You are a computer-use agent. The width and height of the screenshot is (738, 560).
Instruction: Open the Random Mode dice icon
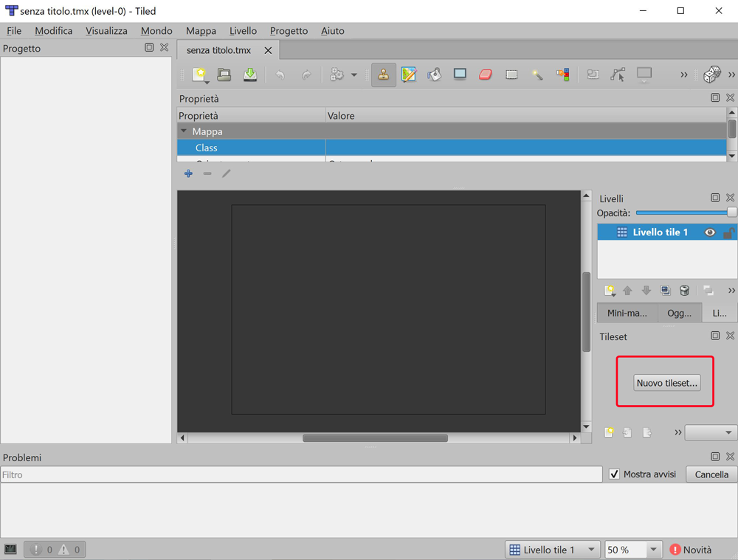point(711,75)
